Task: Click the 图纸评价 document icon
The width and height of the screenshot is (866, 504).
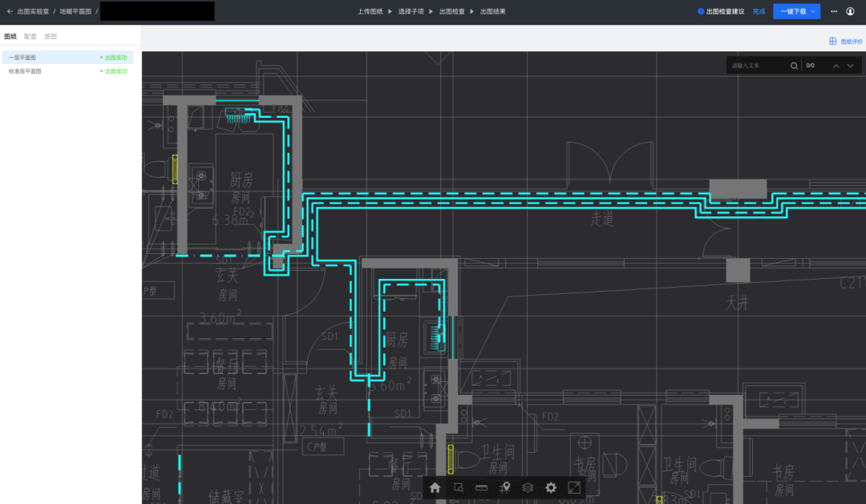Action: tap(833, 42)
